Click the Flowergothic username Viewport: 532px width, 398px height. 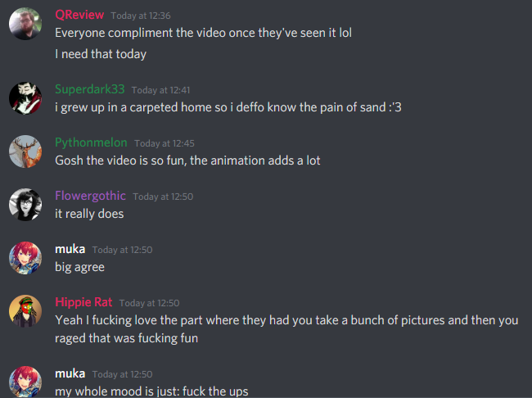pyautogui.click(x=90, y=196)
